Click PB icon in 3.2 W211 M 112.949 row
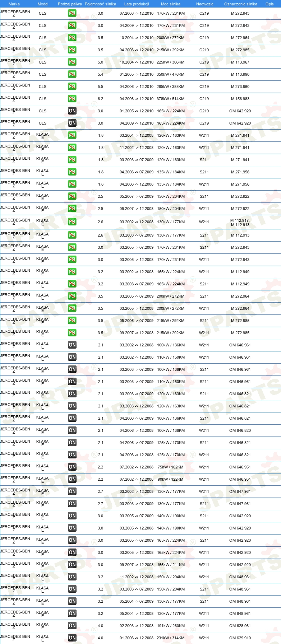This screenshot has width=281, height=644. point(72,272)
